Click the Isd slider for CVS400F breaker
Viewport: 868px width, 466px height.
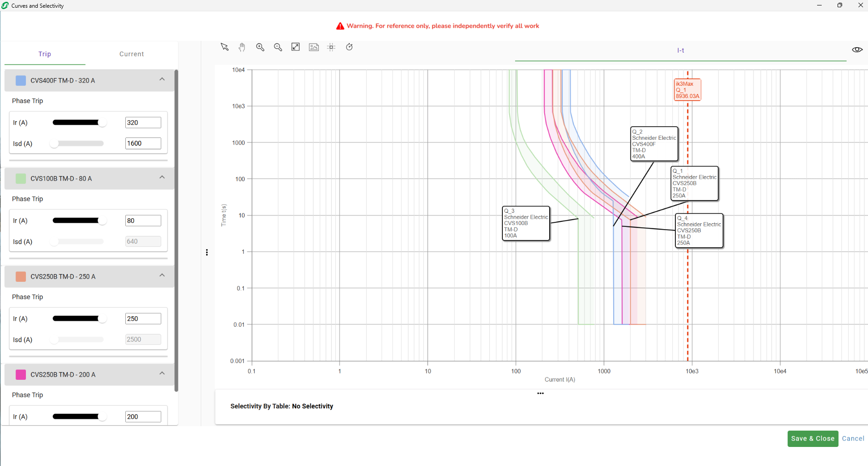tap(78, 143)
